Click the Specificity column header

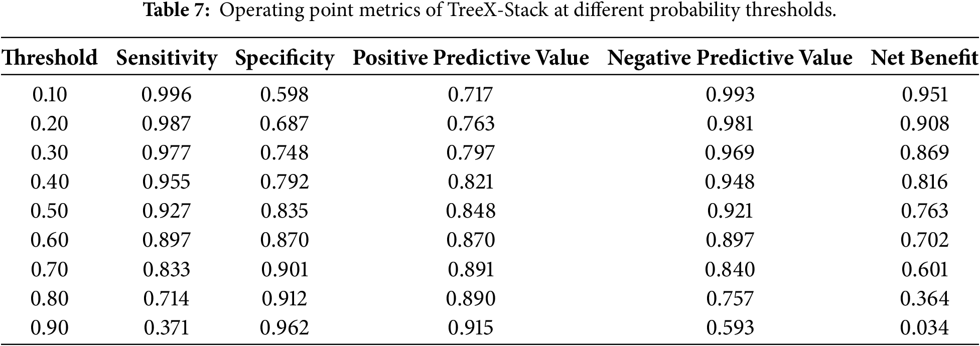point(285,58)
